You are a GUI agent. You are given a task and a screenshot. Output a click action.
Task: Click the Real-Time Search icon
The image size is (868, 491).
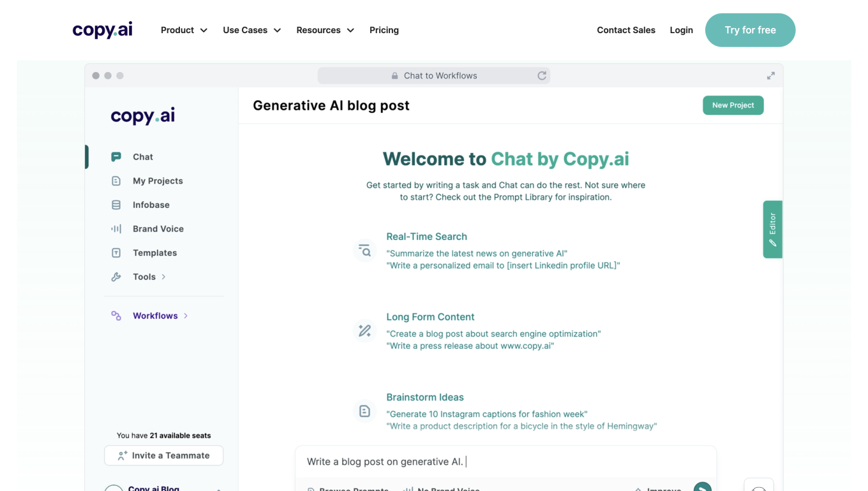click(x=364, y=251)
